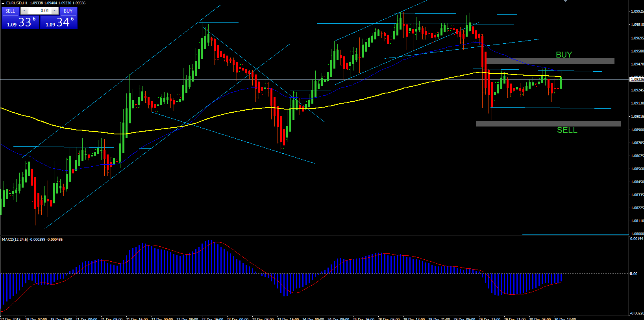The height and width of the screenshot is (320, 644).
Task: Click the 0.01 lot size field
Action: coord(40,11)
